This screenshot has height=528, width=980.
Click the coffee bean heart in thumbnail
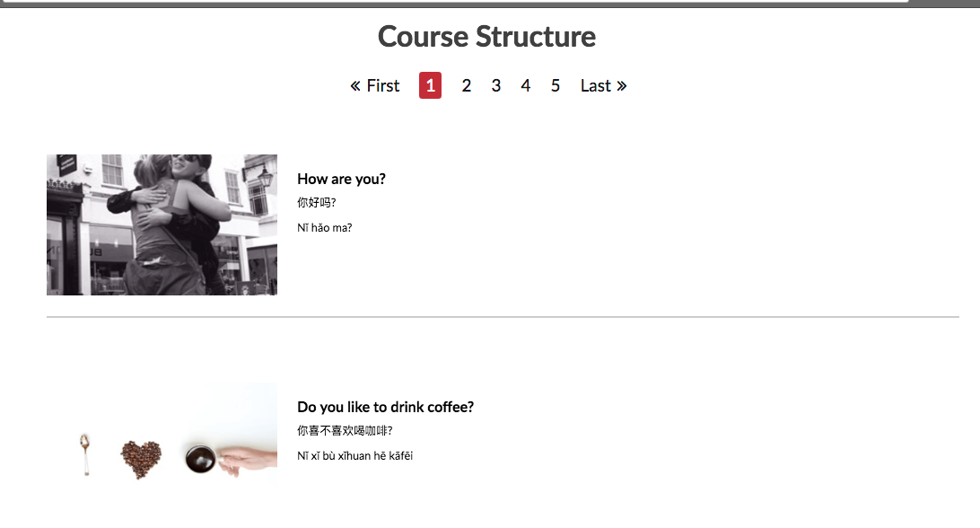141,459
